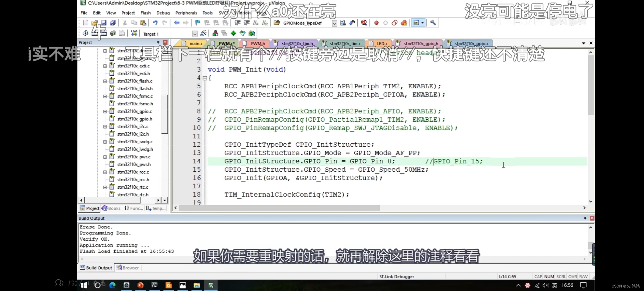644x291 pixels.
Task: Click Project tree vertical scrollbar
Action: coord(165,114)
